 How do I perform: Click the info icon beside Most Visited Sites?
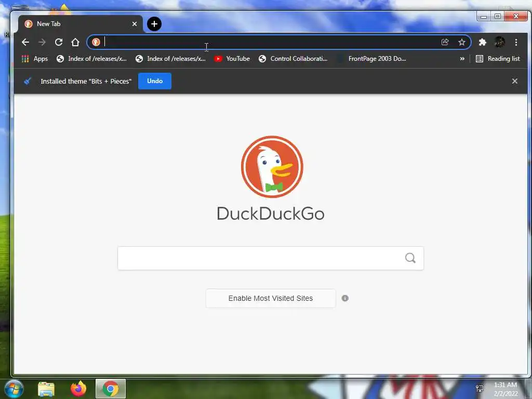(345, 298)
